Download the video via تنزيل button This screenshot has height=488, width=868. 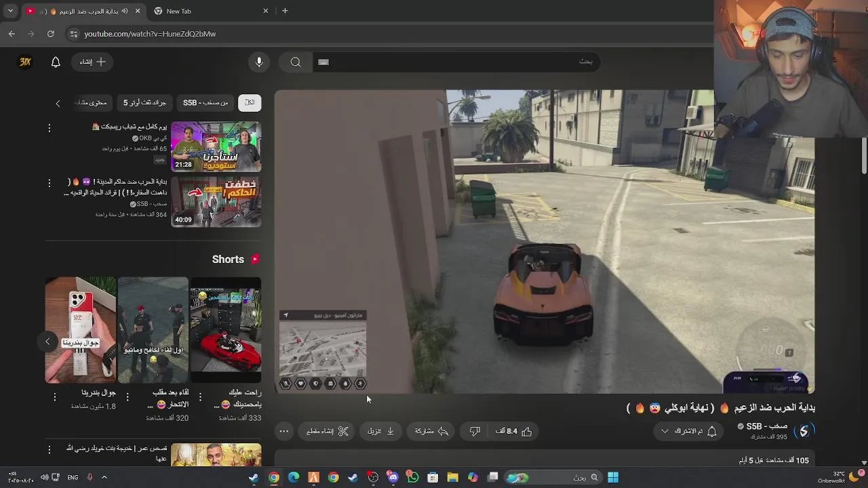(x=380, y=431)
